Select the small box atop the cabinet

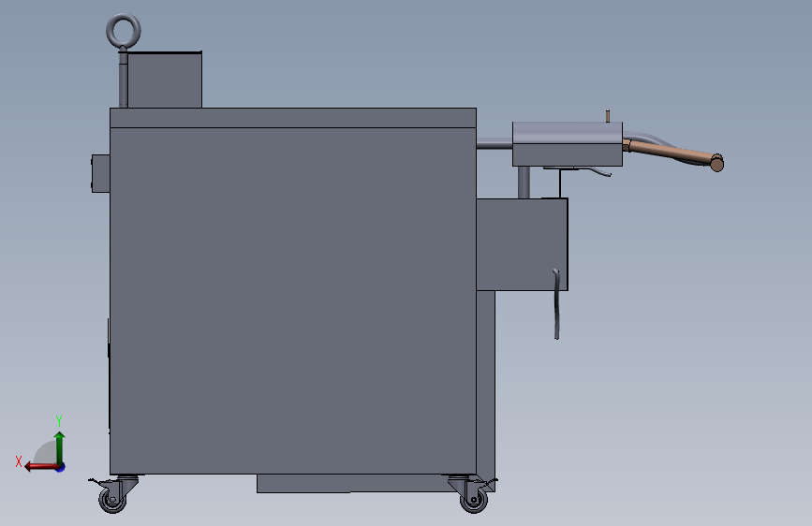(165, 80)
